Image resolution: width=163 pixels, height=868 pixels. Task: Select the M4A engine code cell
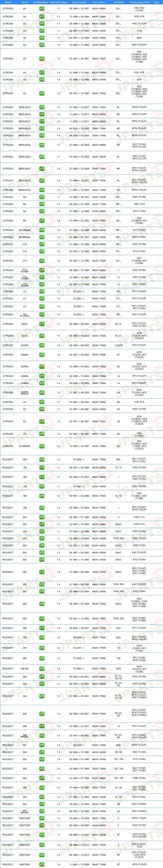click(x=139, y=38)
